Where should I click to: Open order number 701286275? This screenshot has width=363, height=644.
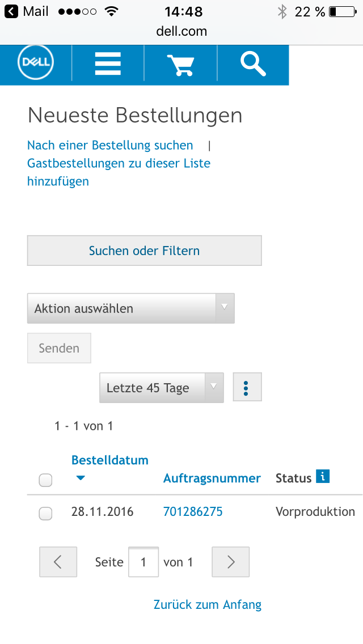pyautogui.click(x=193, y=512)
